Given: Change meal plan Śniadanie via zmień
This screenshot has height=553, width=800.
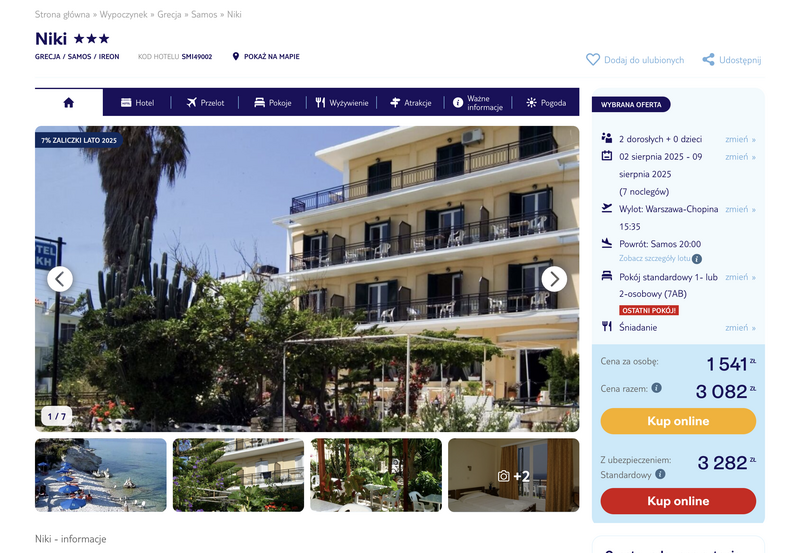Looking at the screenshot, I should tap(740, 328).
